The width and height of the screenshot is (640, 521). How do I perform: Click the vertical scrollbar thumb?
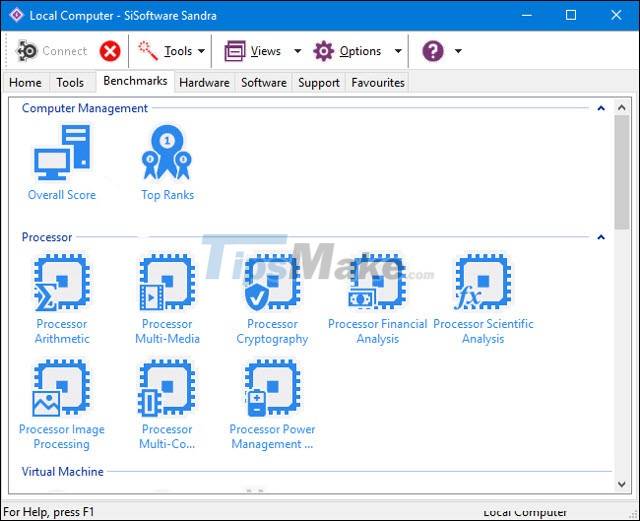622,172
